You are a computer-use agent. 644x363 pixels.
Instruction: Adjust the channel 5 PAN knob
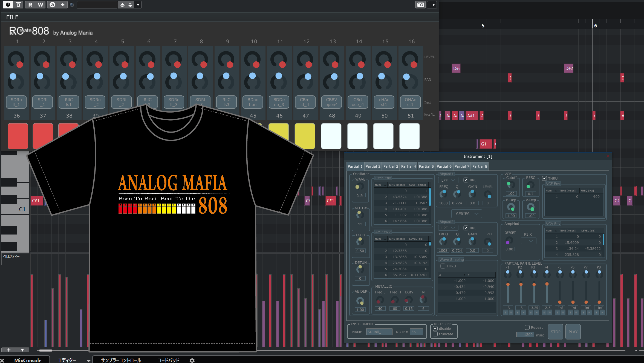[121, 82]
